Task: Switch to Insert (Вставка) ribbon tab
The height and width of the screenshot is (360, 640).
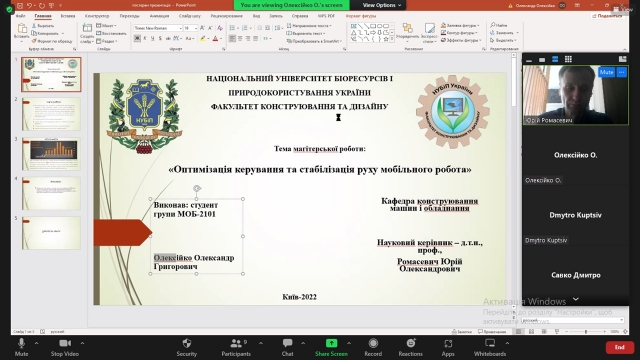Action: click(68, 16)
